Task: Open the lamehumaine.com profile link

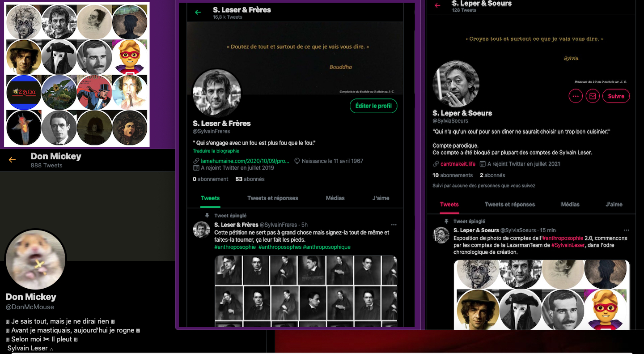Action: pos(245,161)
